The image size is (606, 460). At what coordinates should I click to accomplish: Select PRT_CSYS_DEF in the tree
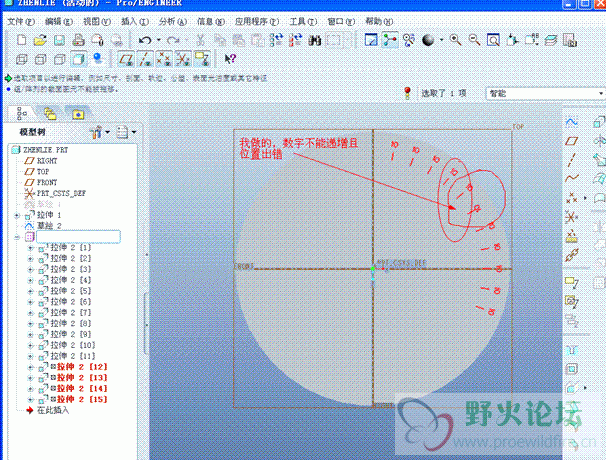tap(61, 193)
